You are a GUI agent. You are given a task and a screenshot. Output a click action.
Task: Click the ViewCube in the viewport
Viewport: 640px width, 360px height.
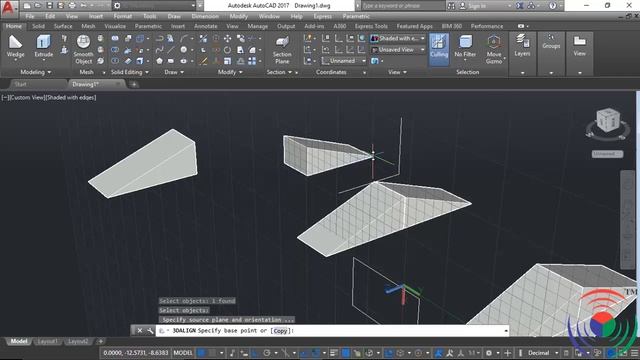click(x=608, y=120)
